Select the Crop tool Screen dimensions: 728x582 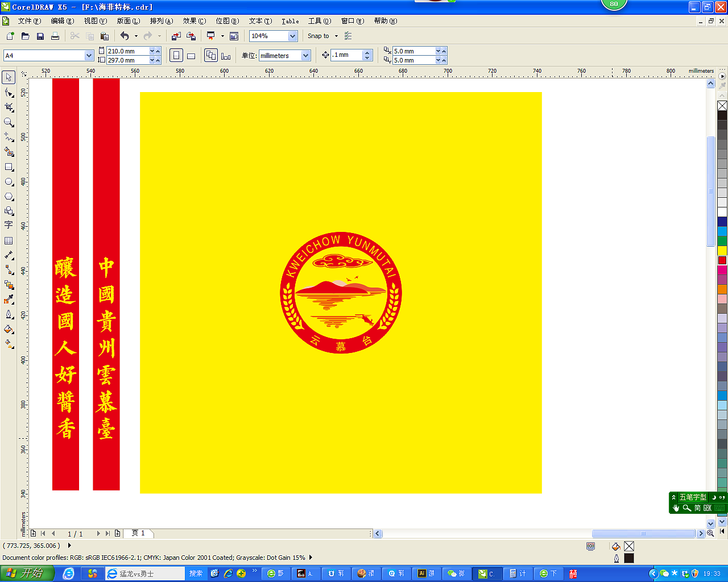(9, 107)
